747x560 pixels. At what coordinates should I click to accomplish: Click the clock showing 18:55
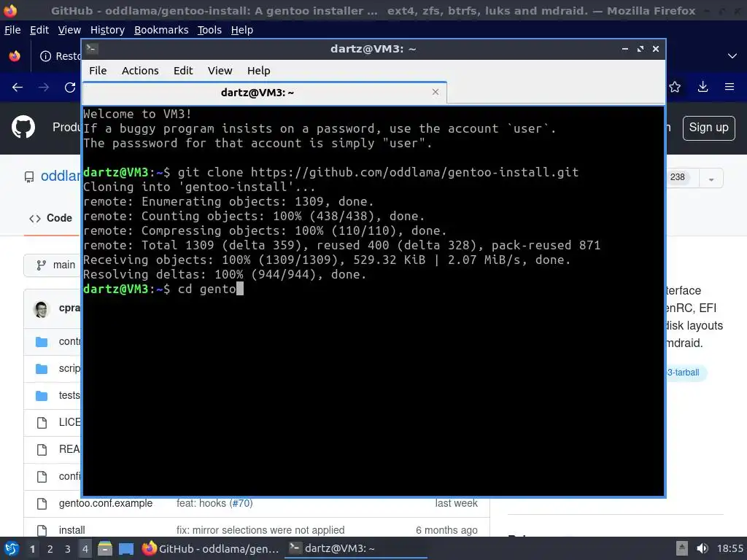(729, 548)
